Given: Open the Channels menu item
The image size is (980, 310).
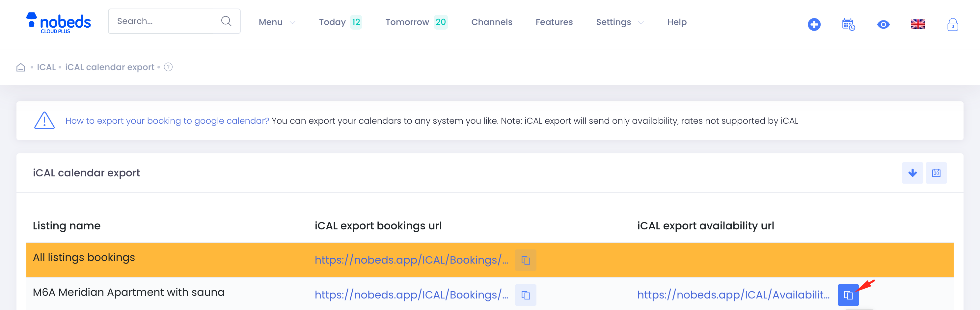Looking at the screenshot, I should click(x=492, y=22).
